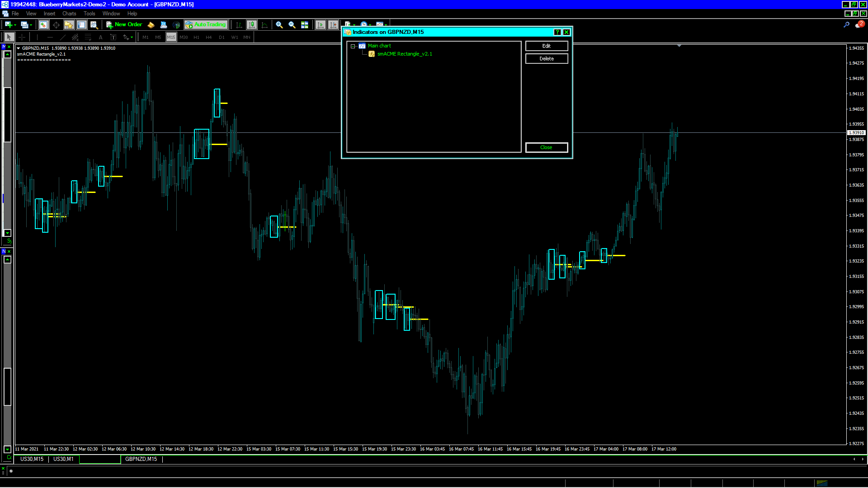Open the Navigator folder-star icon
The image size is (868, 488).
tap(69, 25)
